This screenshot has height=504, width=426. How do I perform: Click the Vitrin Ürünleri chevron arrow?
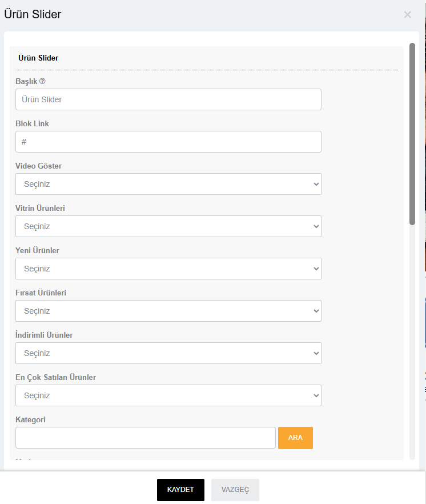click(x=316, y=226)
